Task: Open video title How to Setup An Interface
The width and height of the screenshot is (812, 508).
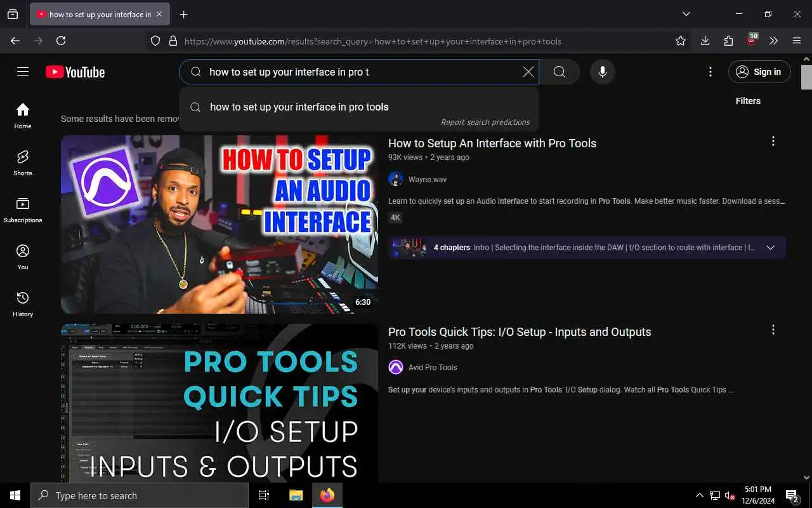Action: click(x=492, y=143)
